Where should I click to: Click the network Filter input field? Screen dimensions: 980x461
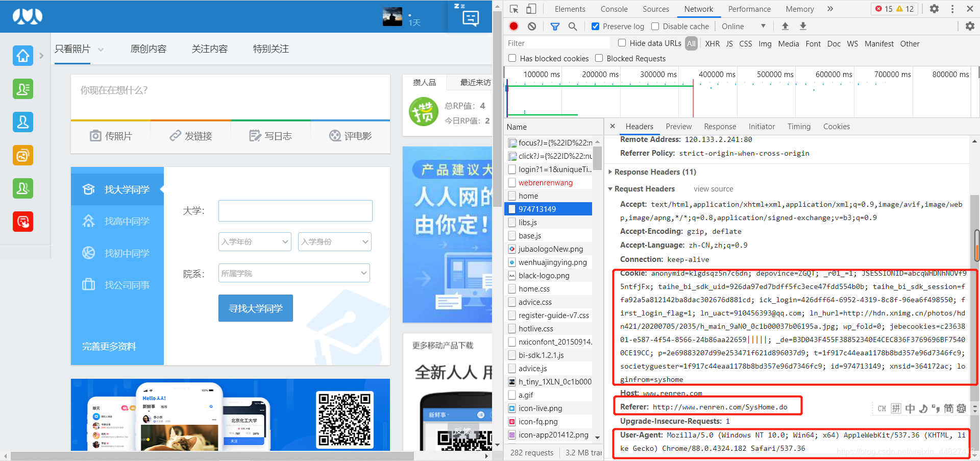pyautogui.click(x=558, y=43)
